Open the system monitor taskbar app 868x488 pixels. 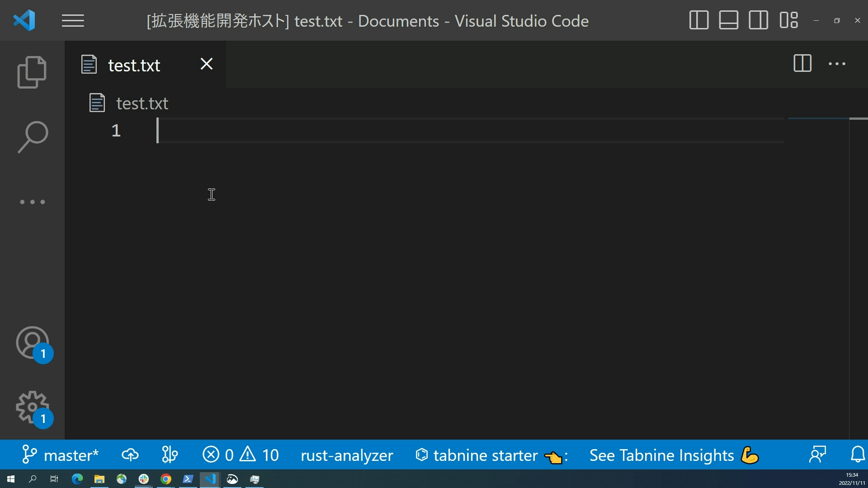point(255,479)
